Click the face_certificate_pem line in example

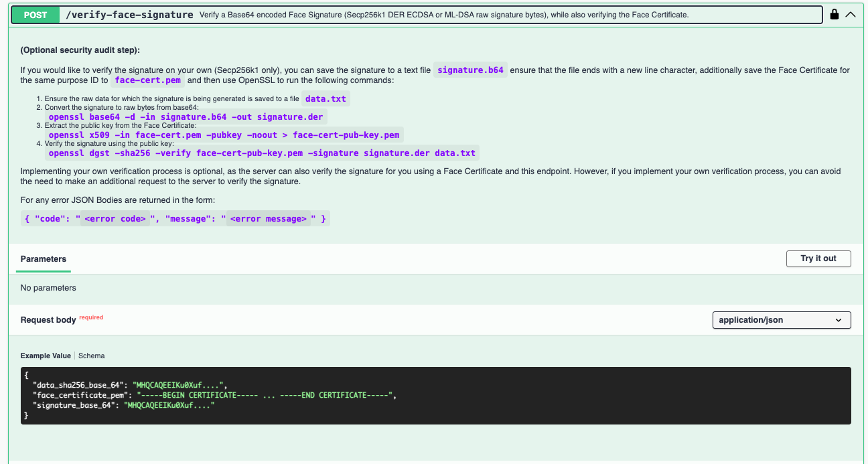pos(214,395)
